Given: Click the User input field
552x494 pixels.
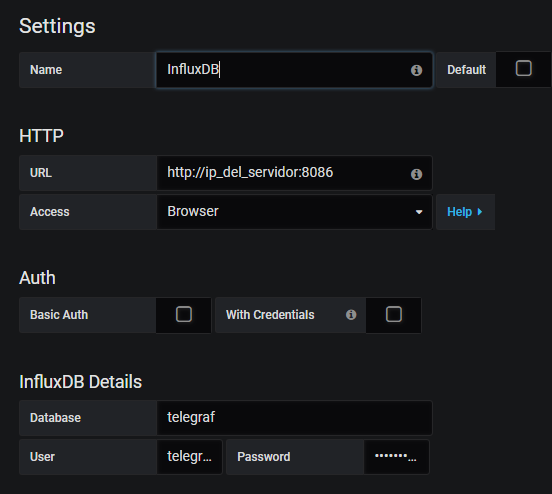Looking at the screenshot, I should click(x=189, y=457).
